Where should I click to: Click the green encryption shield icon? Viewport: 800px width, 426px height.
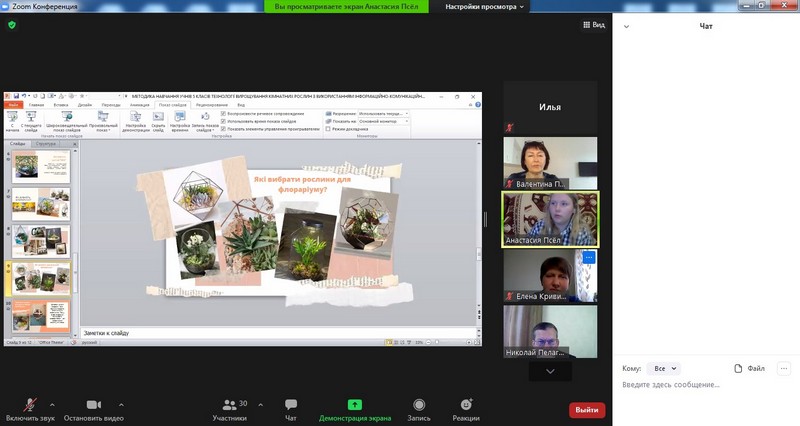click(12, 24)
